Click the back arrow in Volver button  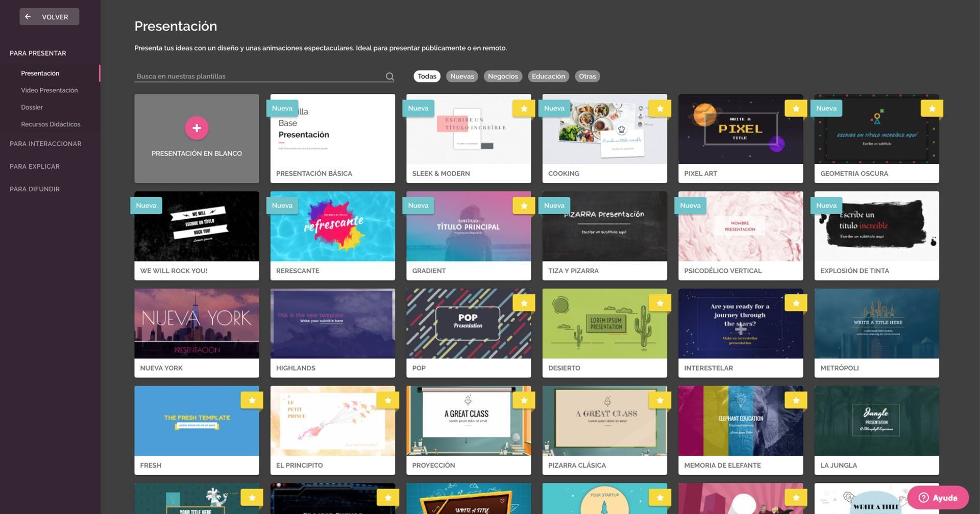pyautogui.click(x=28, y=17)
